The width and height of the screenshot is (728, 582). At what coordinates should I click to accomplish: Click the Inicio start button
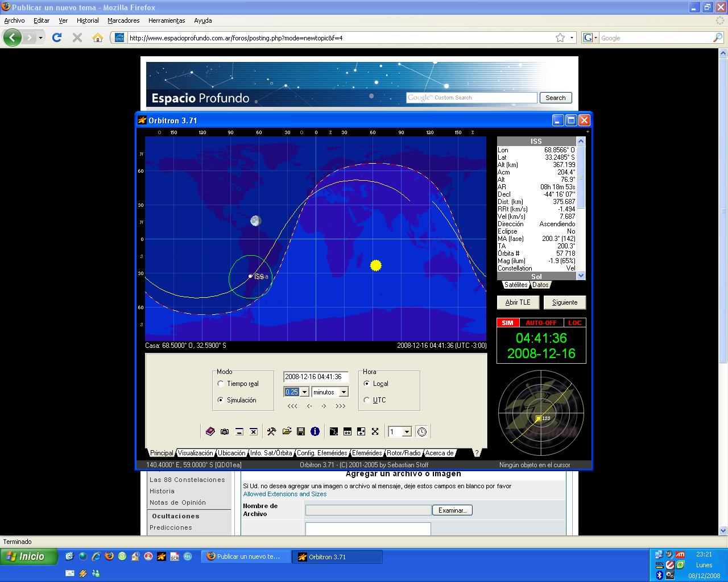coord(29,556)
